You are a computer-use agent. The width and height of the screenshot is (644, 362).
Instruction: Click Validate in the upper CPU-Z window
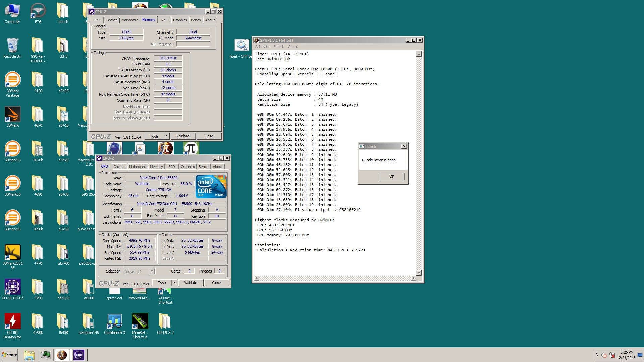183,136
